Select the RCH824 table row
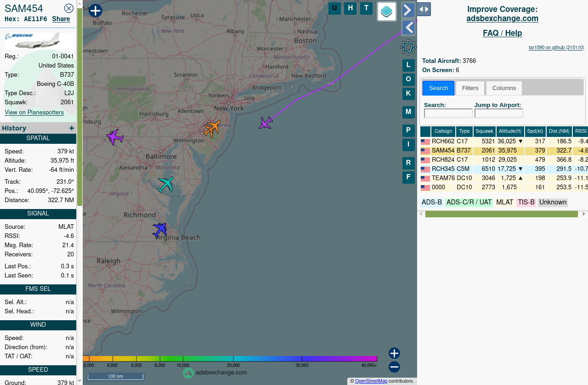588x385 pixels. click(x=504, y=160)
